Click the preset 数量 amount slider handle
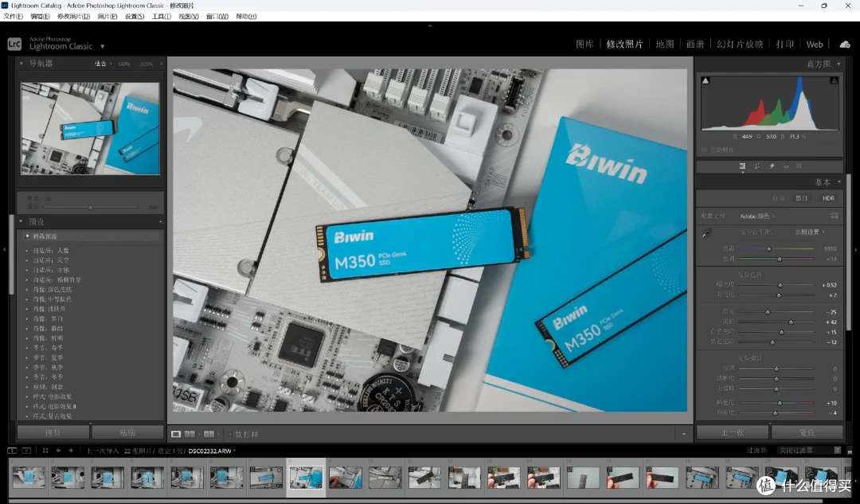This screenshot has width=860, height=504. point(91,207)
